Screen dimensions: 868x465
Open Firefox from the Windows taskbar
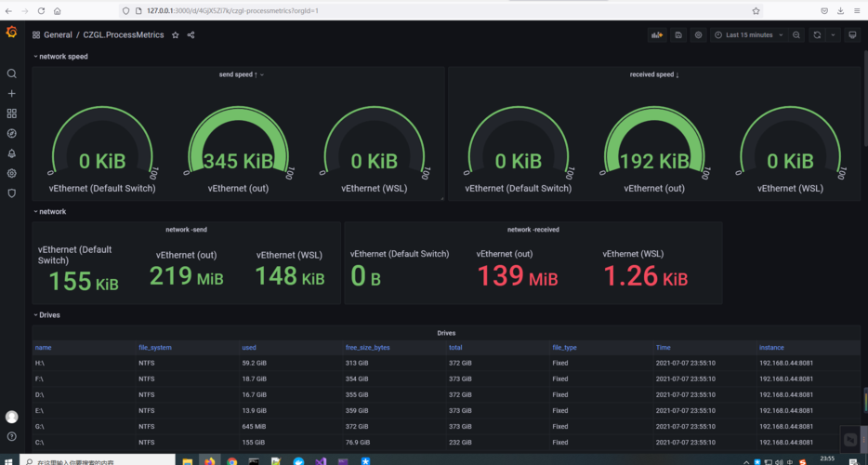click(x=210, y=460)
